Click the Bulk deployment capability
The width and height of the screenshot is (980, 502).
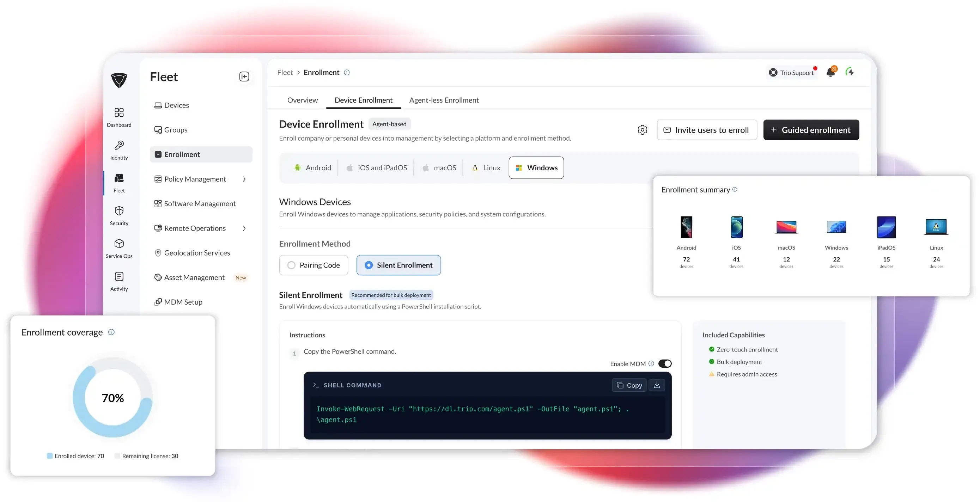[735, 362]
